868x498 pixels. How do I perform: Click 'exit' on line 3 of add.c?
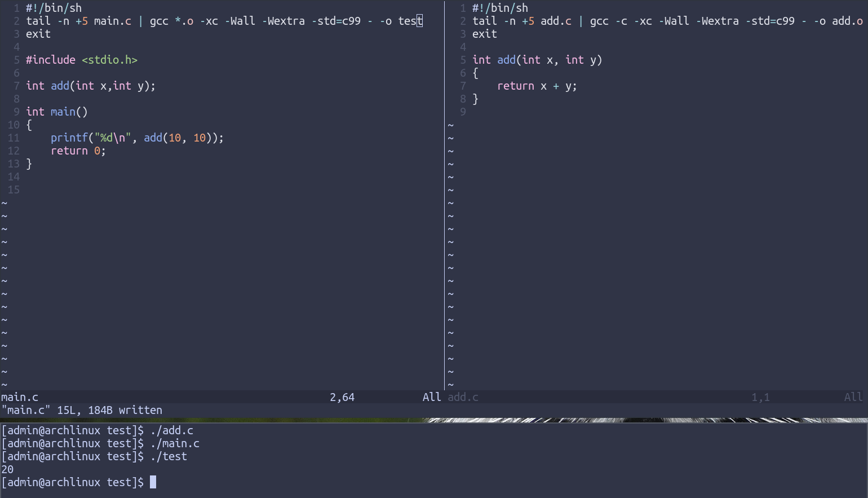(485, 34)
